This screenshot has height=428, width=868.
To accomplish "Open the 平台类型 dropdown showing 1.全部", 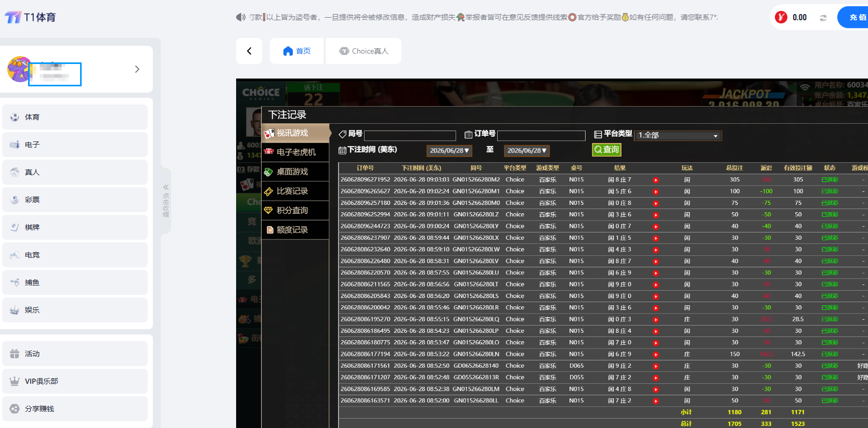I will [678, 135].
